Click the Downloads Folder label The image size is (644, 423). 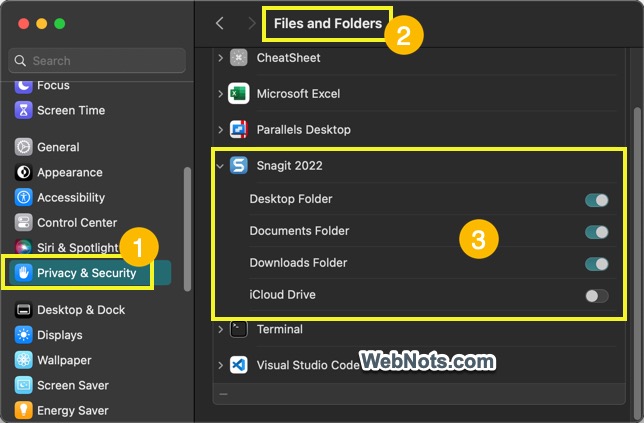(298, 262)
